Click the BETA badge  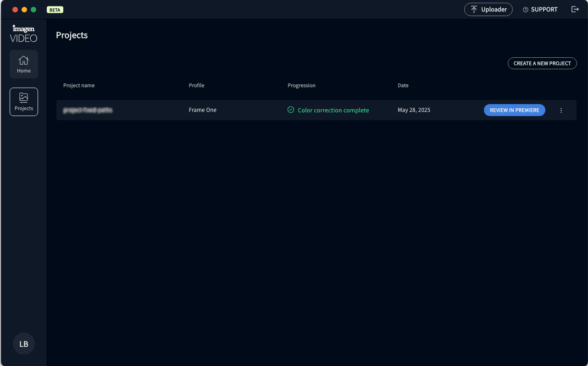coord(55,10)
